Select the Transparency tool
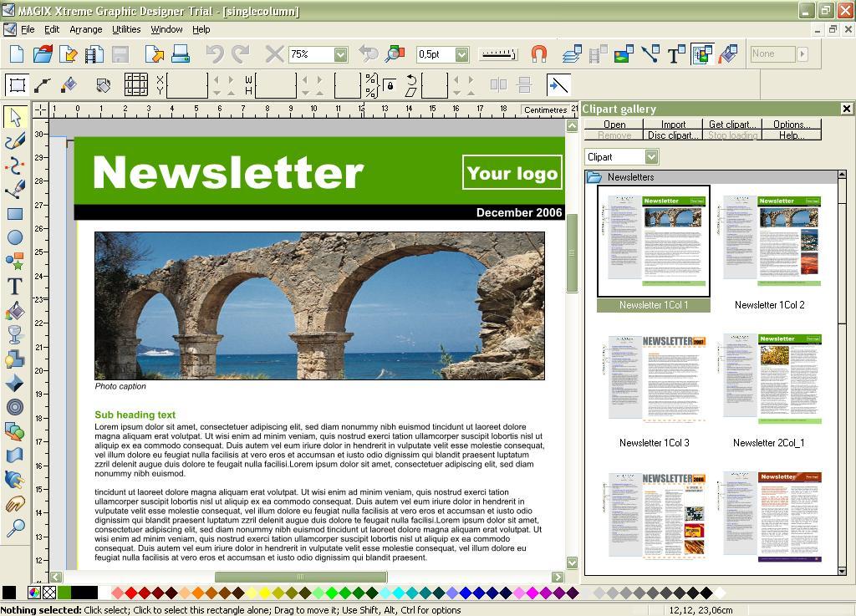The width and height of the screenshot is (856, 616). (x=14, y=334)
